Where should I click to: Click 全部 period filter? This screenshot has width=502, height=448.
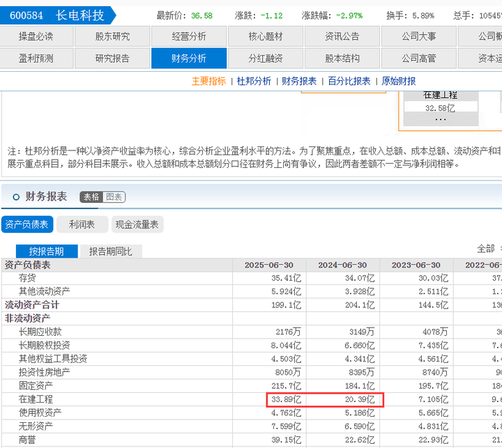(x=486, y=249)
